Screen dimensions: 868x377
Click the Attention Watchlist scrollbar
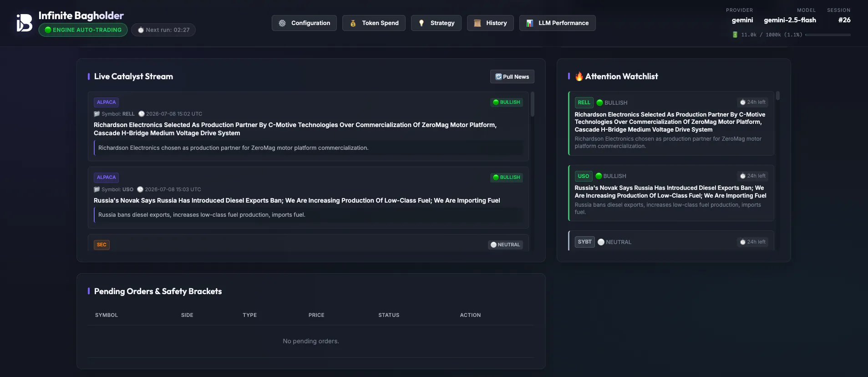pyautogui.click(x=778, y=96)
